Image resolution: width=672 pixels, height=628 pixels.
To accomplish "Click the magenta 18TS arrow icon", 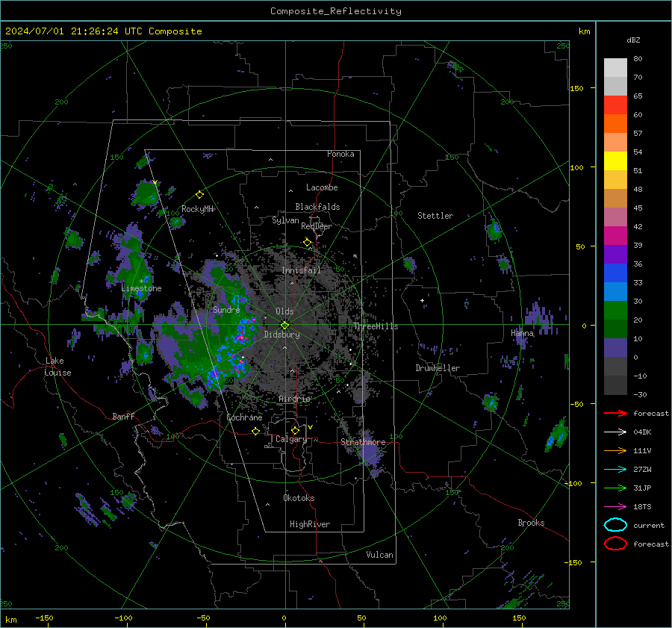I will pyautogui.click(x=615, y=507).
